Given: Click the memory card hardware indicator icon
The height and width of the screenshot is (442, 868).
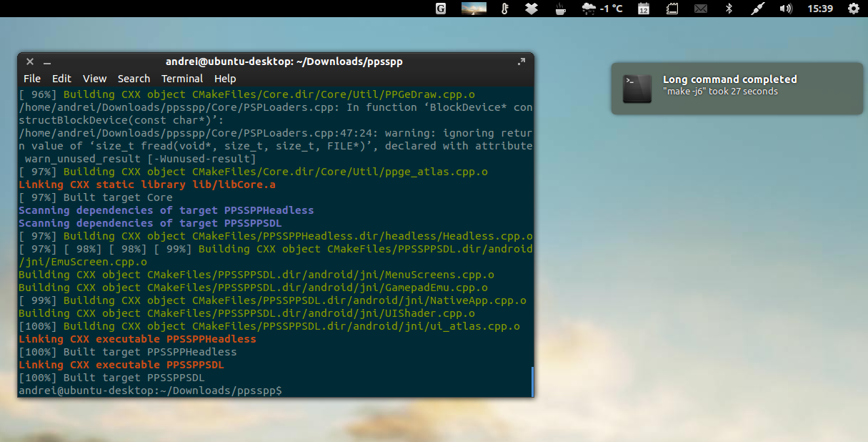Looking at the screenshot, I should point(672,9).
